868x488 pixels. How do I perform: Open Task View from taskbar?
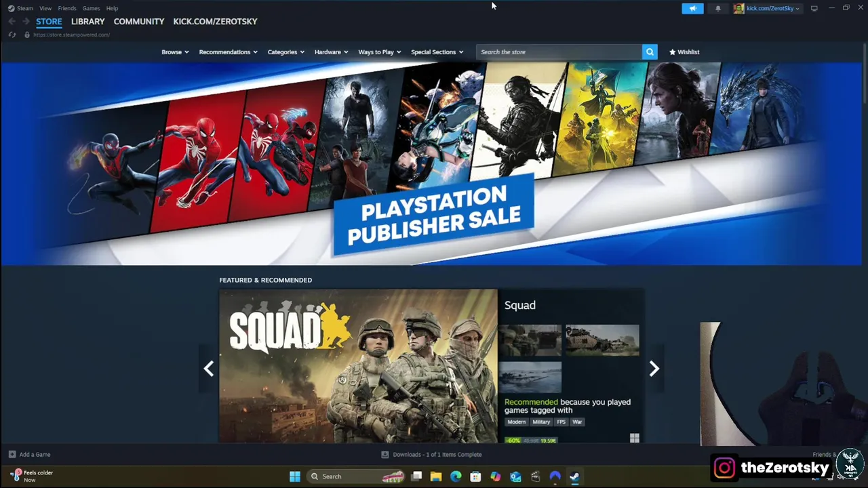coord(416,476)
